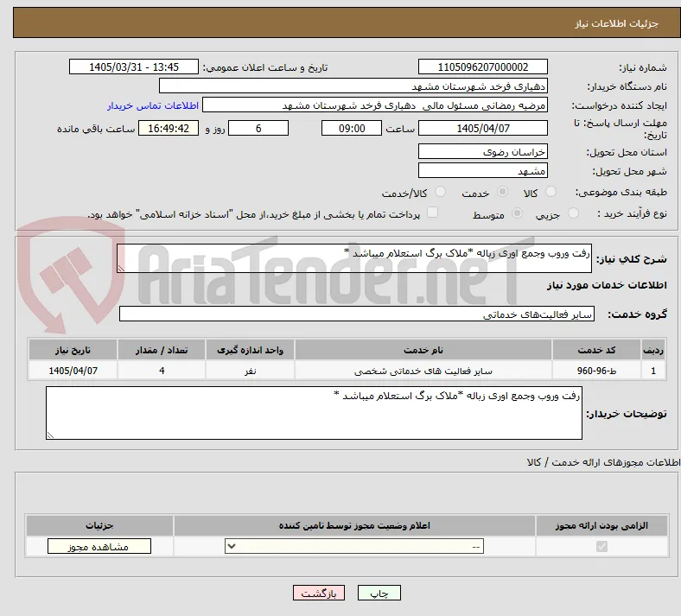The height and width of the screenshot is (616, 681).
Task: Select the خدمت radio button
Action: click(x=502, y=192)
